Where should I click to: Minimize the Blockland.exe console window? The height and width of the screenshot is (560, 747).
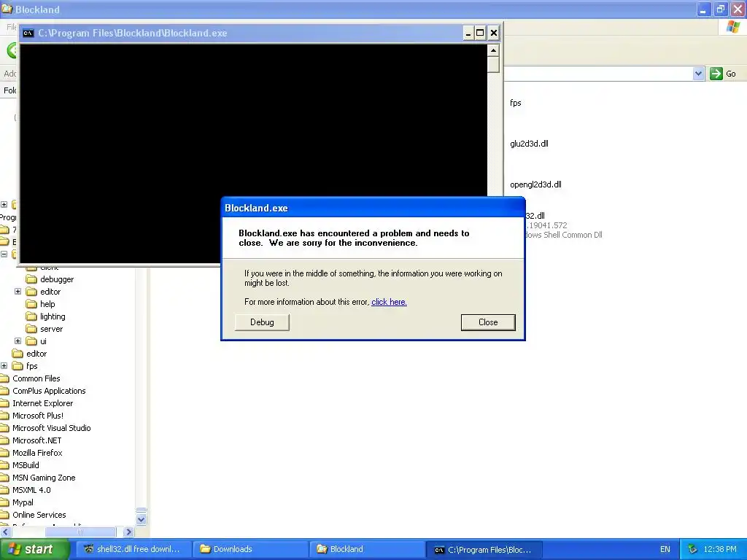tap(468, 33)
